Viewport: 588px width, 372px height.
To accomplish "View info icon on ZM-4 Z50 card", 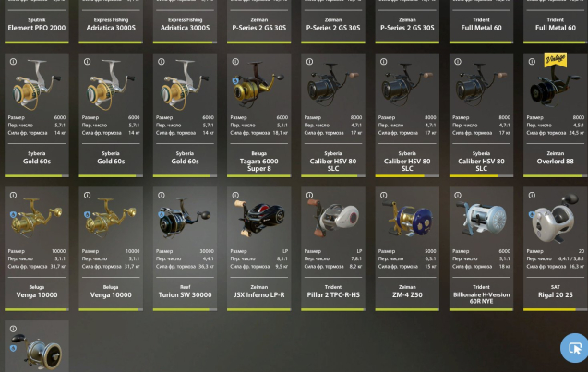I will coord(383,195).
